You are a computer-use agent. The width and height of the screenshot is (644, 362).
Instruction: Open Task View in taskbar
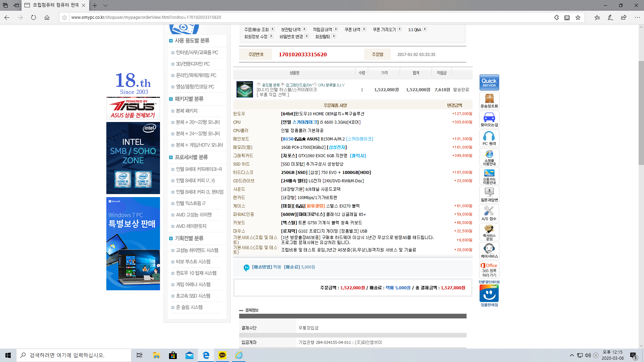pos(140,355)
